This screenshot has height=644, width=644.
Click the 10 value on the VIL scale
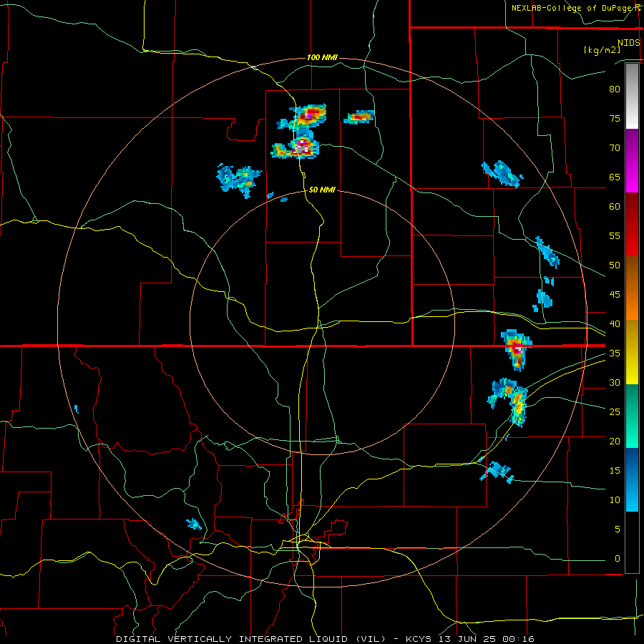[x=615, y=500]
